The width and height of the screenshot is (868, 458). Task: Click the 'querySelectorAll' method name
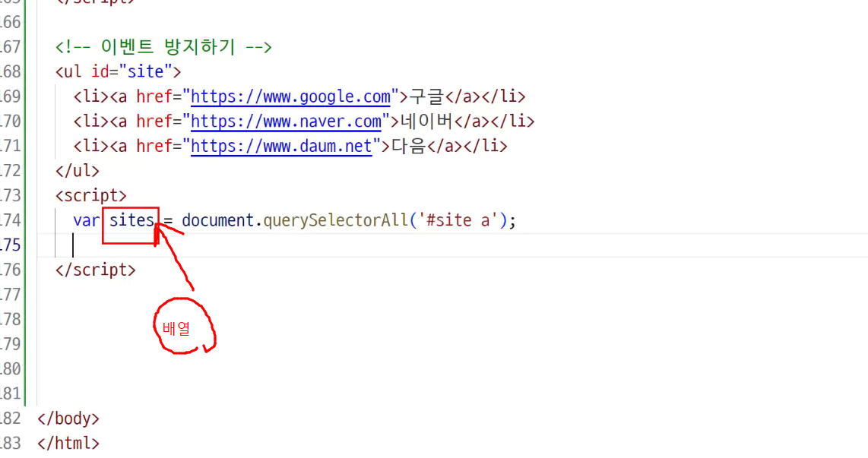click(335, 221)
